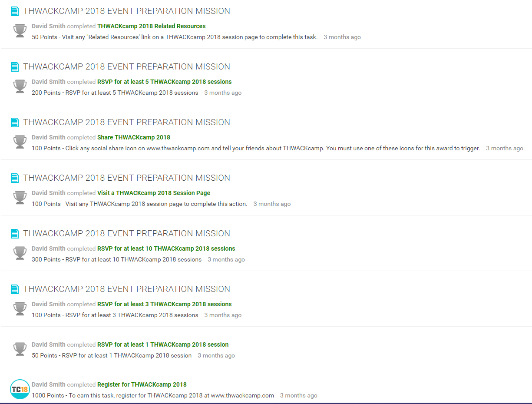Click the trophy icon beside RSVP for at least 5 sessions

pyautogui.click(x=20, y=86)
